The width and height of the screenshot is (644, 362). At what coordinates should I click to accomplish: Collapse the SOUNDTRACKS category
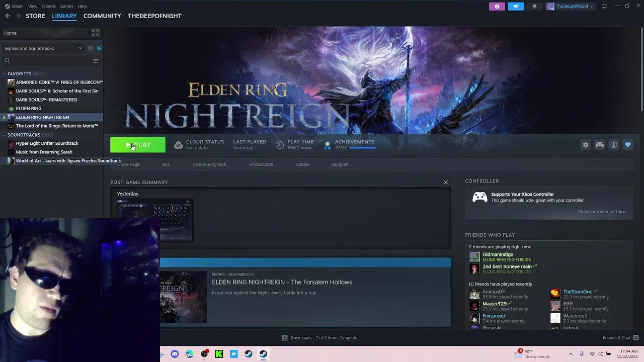point(4,135)
